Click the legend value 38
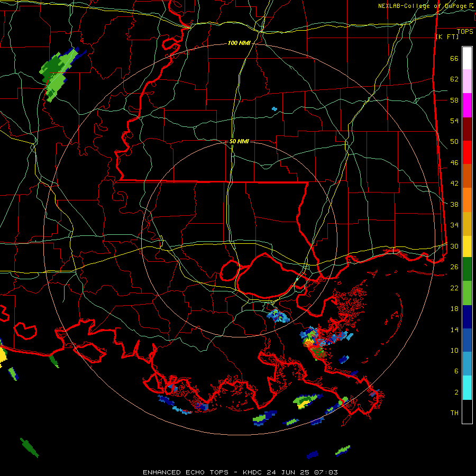The image size is (476, 476). (x=454, y=204)
